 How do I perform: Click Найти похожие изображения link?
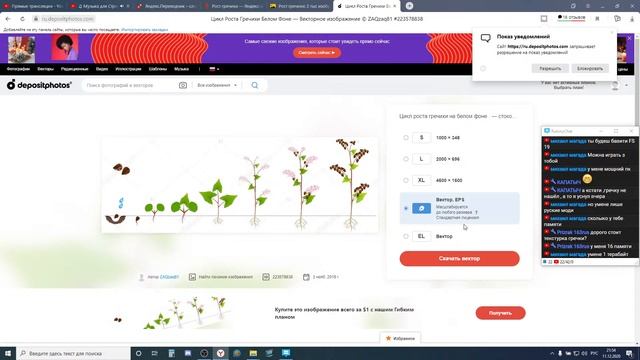point(226,277)
